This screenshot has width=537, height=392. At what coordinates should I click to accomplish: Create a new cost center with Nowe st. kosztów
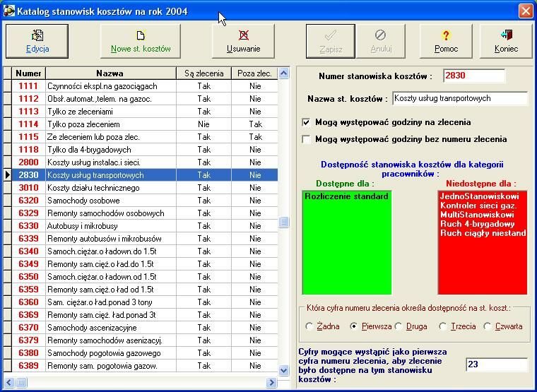[x=141, y=41]
